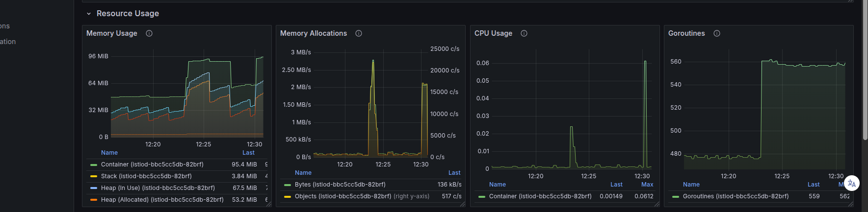The image size is (868, 212).
Task: Toggle Bytes series in Memory Allocations legend
Action: click(340, 185)
